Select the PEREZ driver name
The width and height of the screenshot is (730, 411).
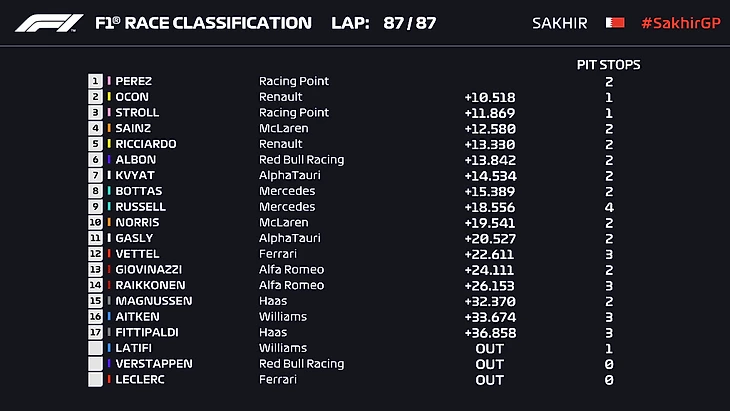[x=134, y=81]
